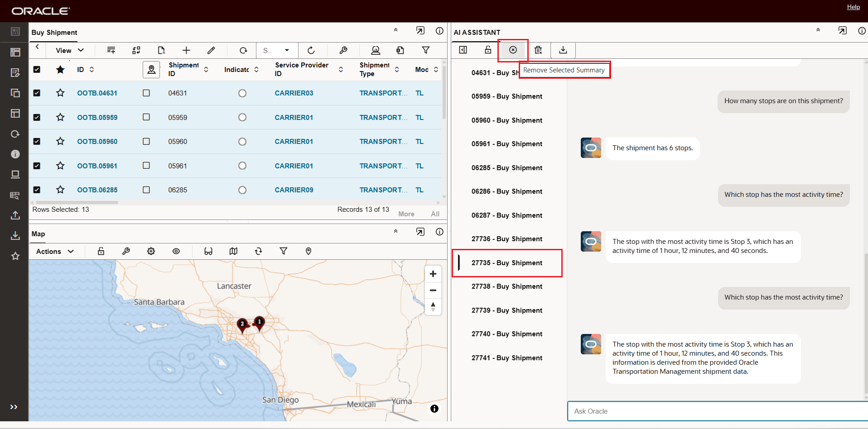868x429 pixels.
Task: Click the wrench icon in the Map toolbar
Action: pyautogui.click(x=126, y=251)
